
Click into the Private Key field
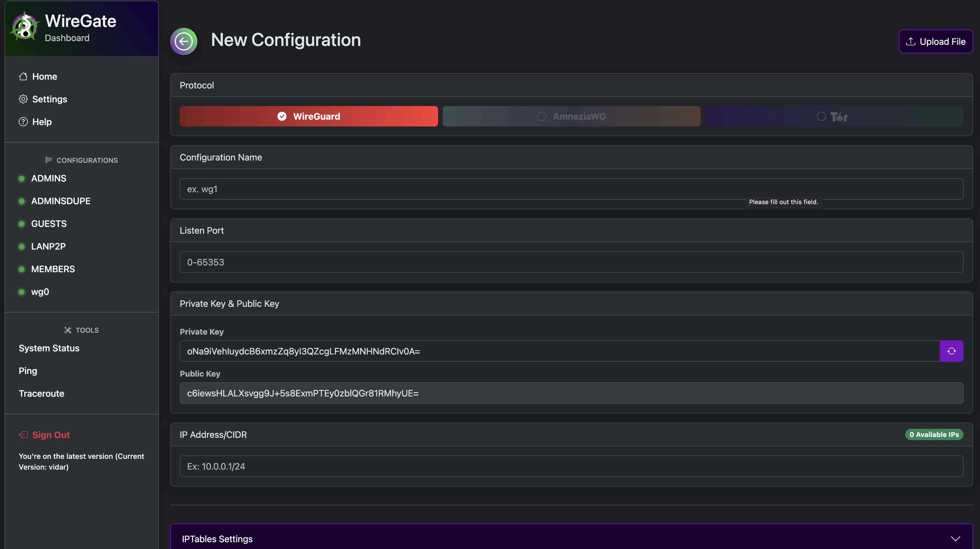tap(560, 351)
